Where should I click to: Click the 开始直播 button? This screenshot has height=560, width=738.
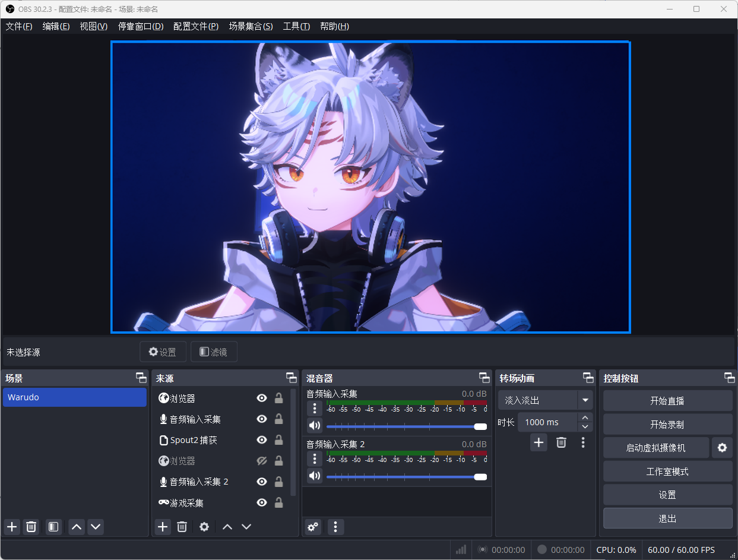coord(667,401)
